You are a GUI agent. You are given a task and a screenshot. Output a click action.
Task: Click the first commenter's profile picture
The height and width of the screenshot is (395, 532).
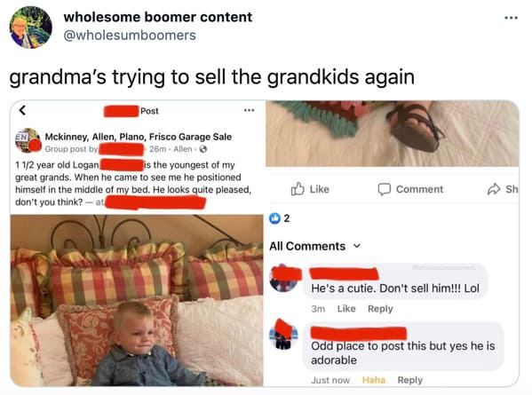click(283, 278)
